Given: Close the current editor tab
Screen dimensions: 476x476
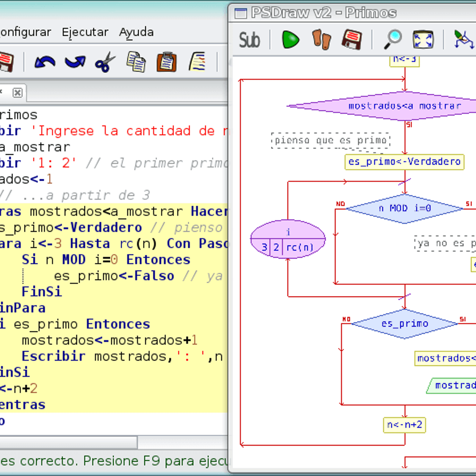Looking at the screenshot, I should click(x=18, y=93).
